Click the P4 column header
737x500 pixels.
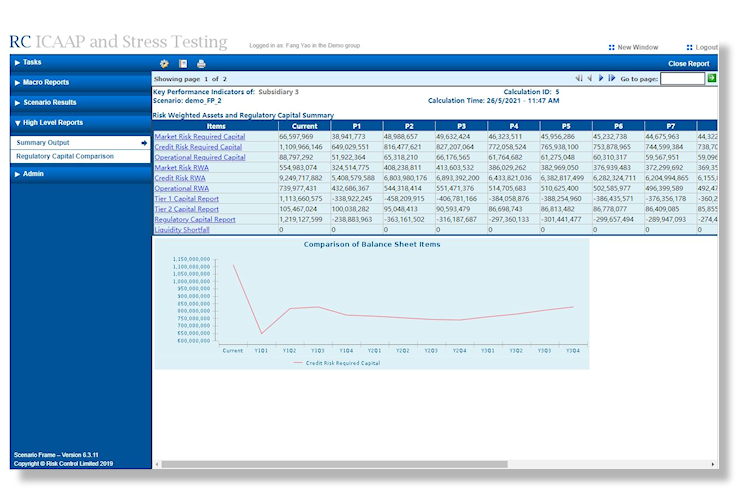point(514,126)
